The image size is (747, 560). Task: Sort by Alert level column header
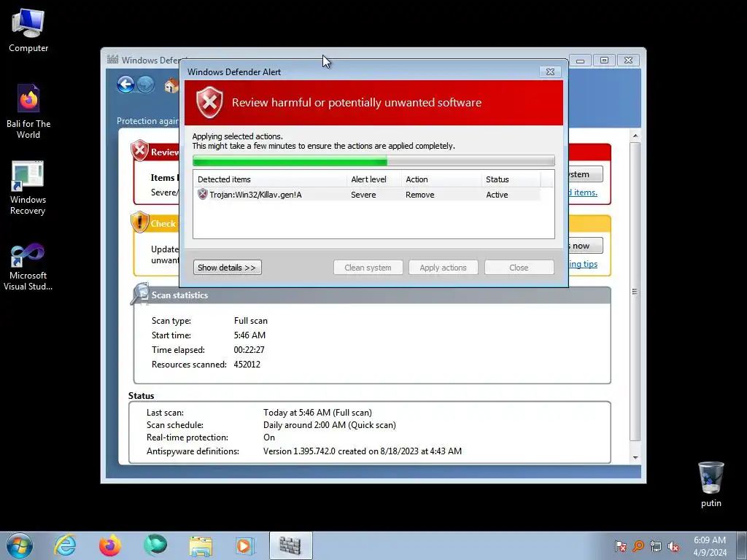374,179
